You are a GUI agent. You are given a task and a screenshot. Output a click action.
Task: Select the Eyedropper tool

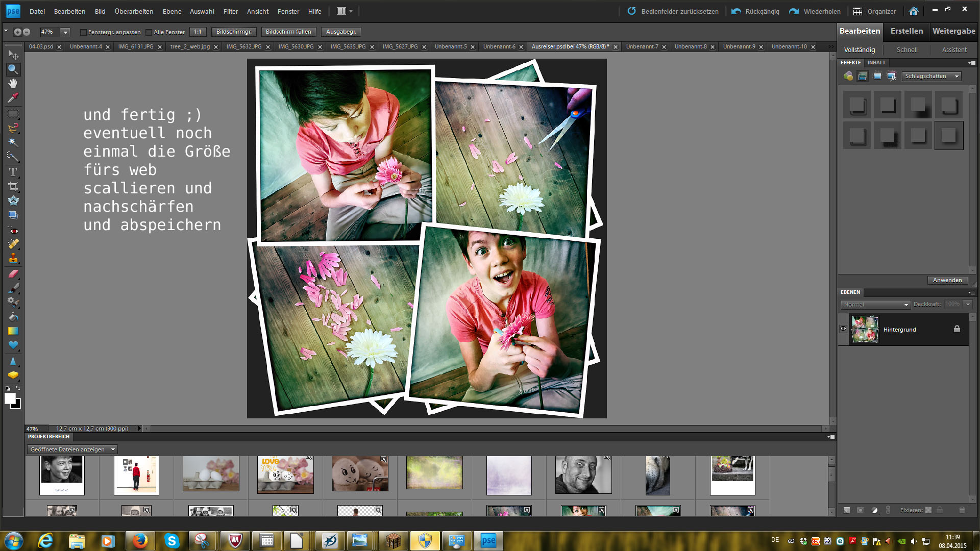13,97
